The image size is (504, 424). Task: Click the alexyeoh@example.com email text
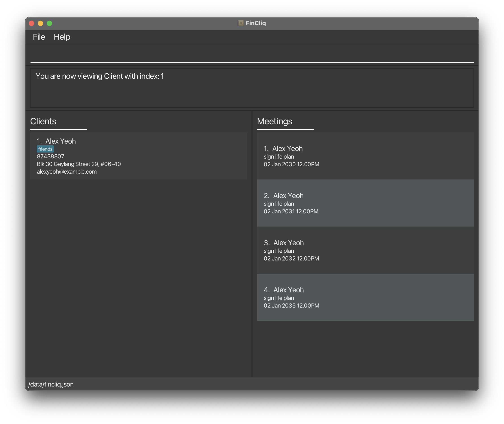67,172
